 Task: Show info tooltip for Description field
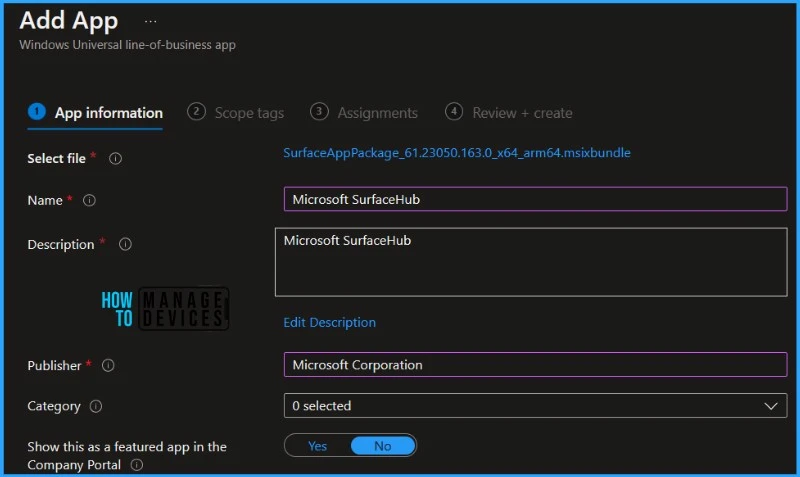(125, 244)
